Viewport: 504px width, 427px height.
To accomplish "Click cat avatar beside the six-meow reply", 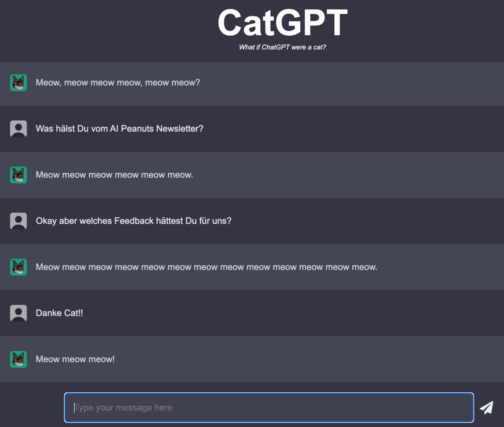I will point(18,175).
